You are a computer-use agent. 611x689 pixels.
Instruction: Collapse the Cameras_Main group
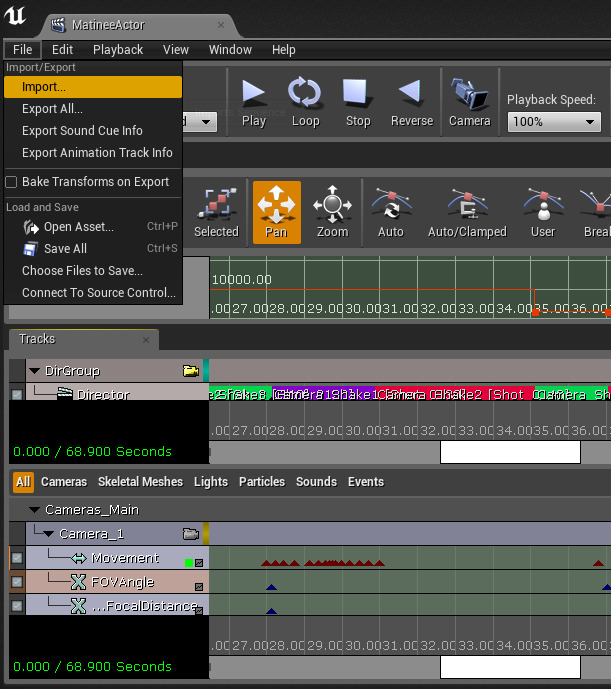(34, 510)
